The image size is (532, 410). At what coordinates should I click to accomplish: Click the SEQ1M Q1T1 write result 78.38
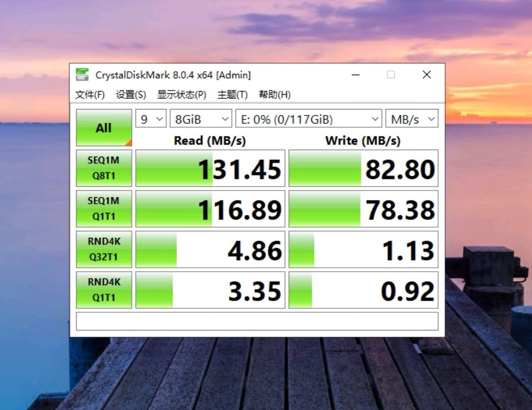(364, 208)
